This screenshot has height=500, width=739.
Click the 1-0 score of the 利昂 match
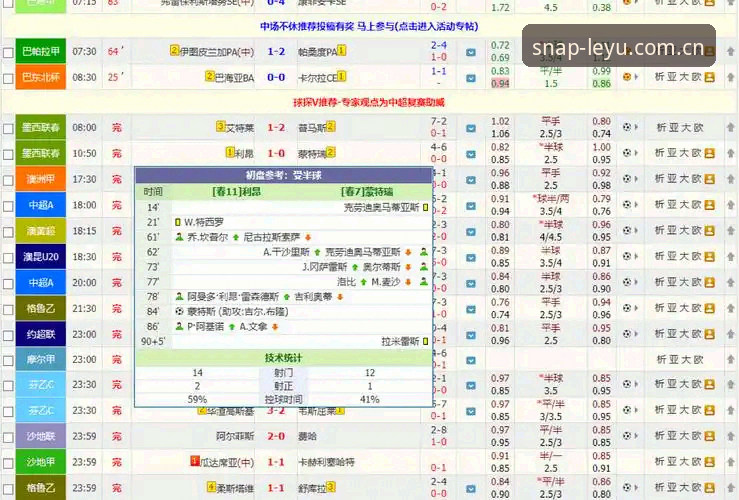tap(276, 154)
